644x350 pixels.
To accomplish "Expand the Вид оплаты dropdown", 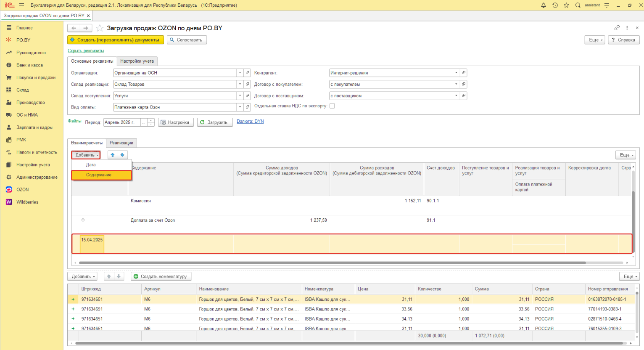I will 240,107.
